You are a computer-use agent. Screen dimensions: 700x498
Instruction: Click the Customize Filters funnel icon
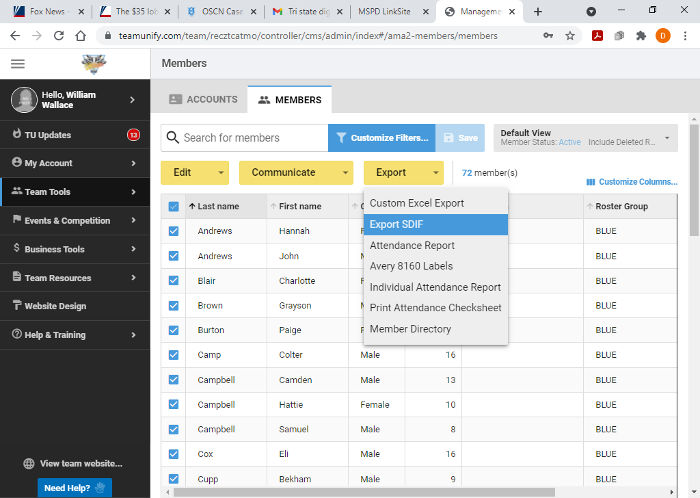click(340, 138)
